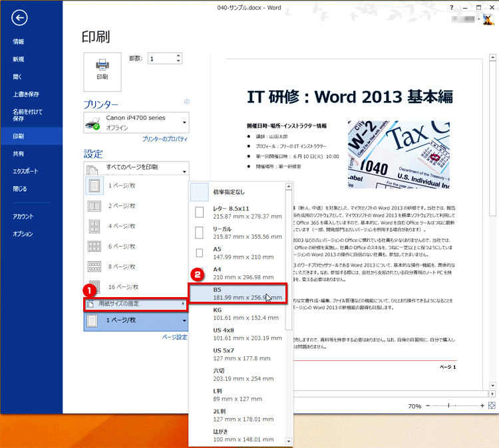Open 新規 in the sidebar
The width and height of the screenshot is (499, 448).
coord(31,59)
